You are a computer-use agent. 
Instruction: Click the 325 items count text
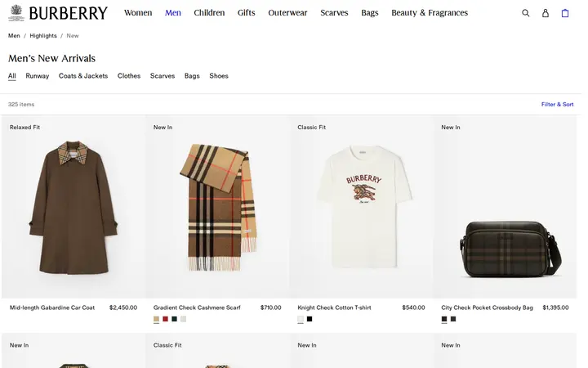click(21, 105)
